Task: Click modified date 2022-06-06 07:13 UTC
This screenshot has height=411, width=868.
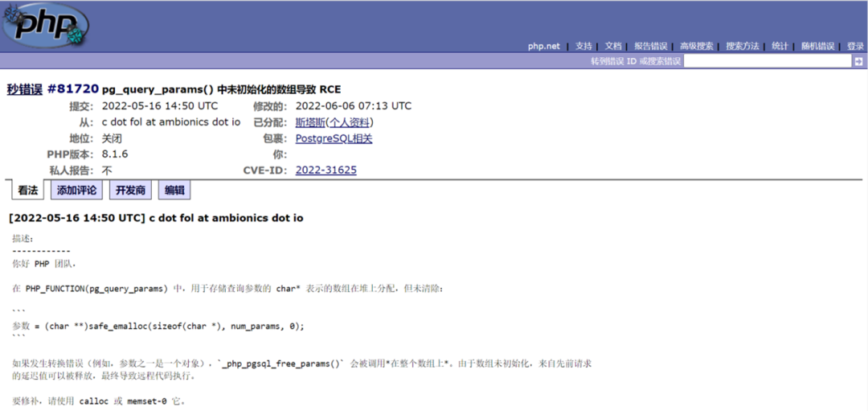Action: point(354,106)
